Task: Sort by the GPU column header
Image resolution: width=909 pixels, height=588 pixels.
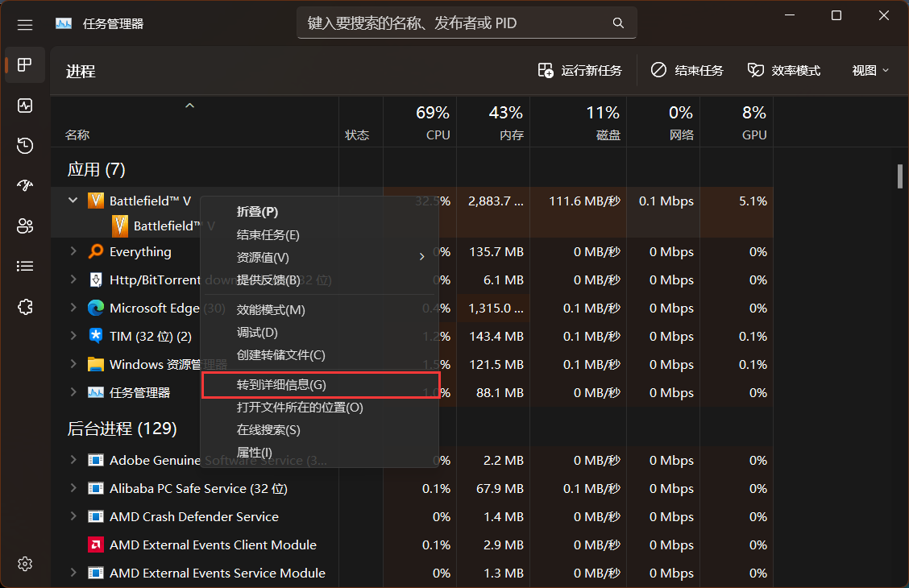Action: point(737,122)
